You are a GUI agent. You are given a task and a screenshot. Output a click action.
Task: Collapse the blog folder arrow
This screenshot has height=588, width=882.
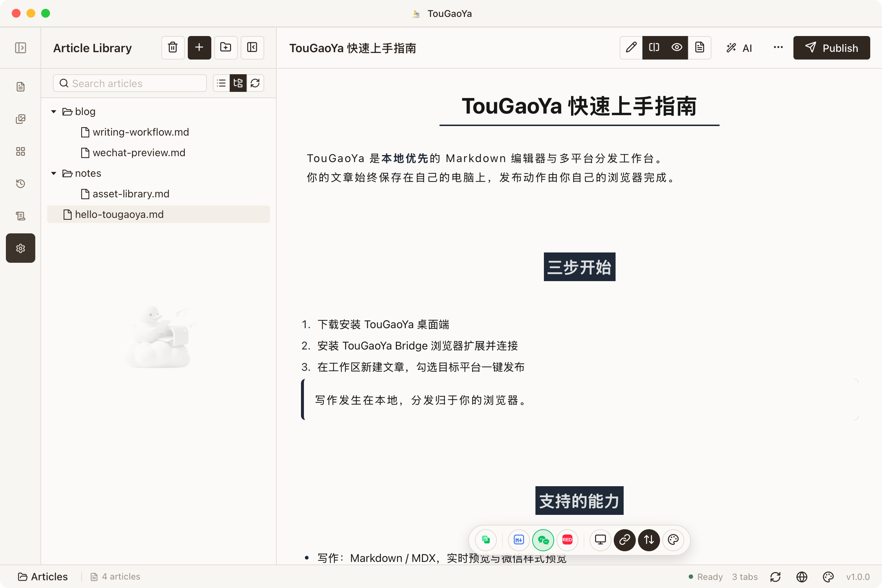click(x=54, y=111)
